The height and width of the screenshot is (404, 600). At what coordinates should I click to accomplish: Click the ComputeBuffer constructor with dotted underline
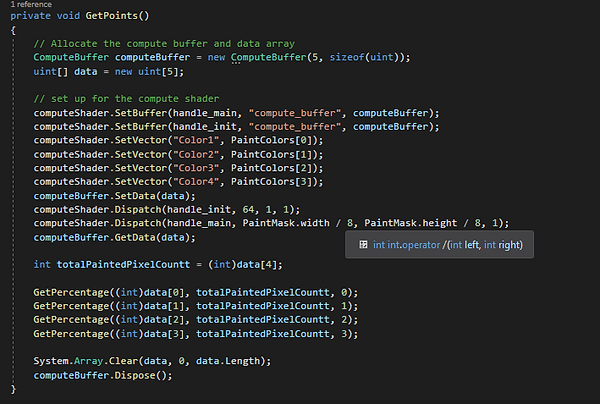point(269,57)
